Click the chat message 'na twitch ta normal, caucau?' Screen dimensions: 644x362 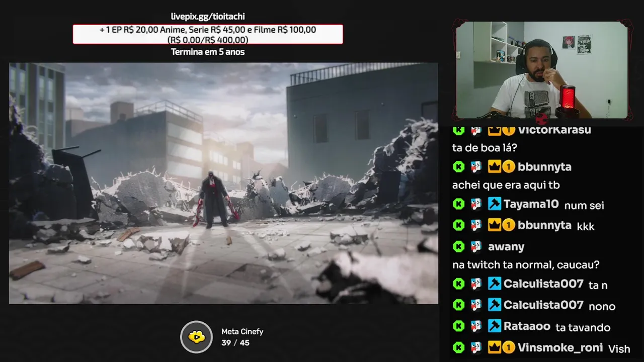(x=526, y=265)
